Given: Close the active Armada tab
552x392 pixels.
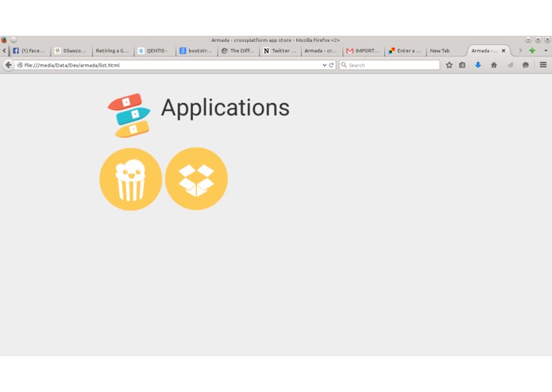Looking at the screenshot, I should [504, 51].
